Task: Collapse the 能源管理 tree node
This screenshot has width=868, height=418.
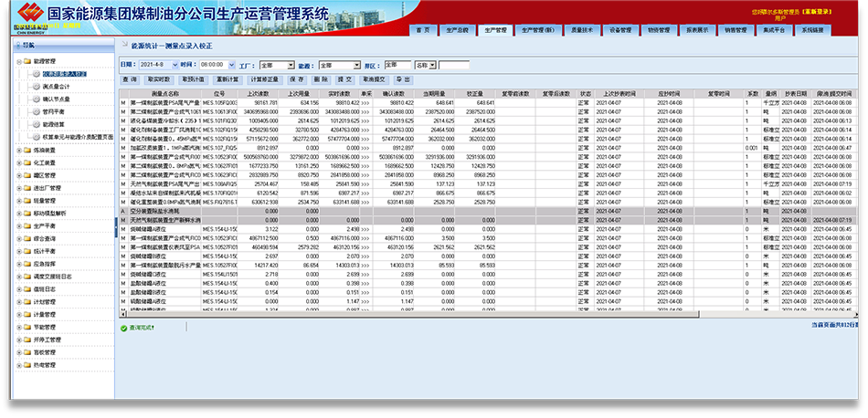Action: click(19, 61)
